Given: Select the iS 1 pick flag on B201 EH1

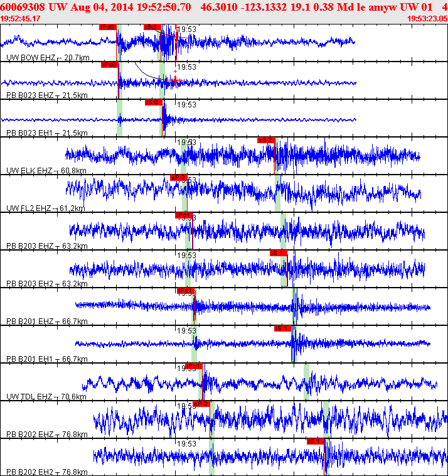Looking at the screenshot, I should [x=283, y=328].
